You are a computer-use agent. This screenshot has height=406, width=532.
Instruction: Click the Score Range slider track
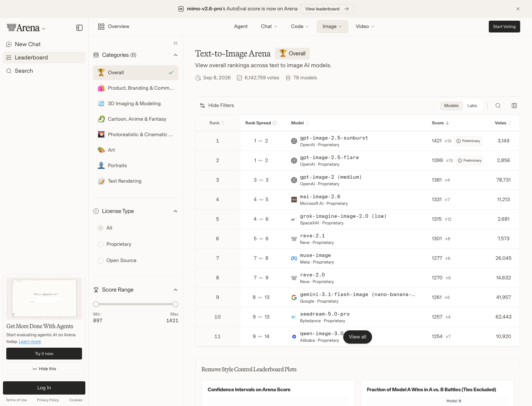point(136,304)
